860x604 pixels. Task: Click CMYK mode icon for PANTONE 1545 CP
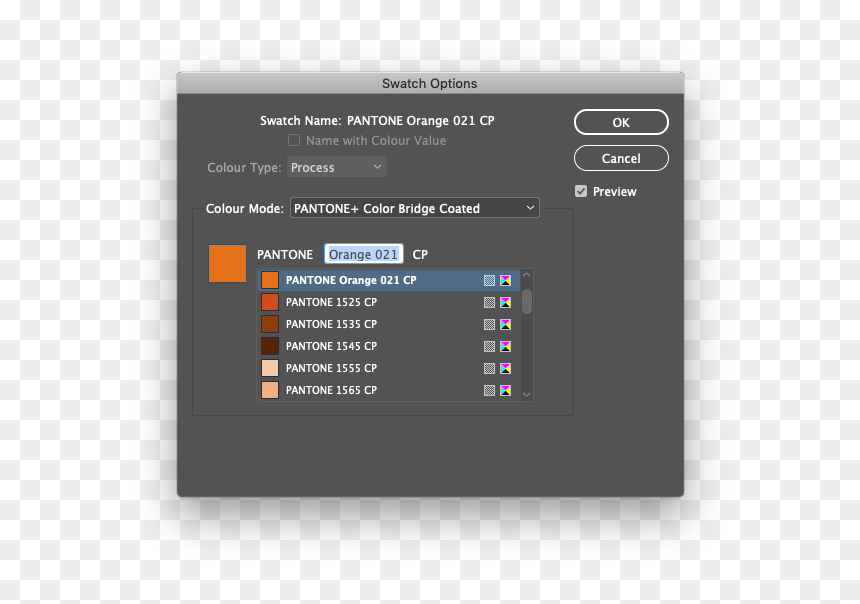click(x=506, y=346)
